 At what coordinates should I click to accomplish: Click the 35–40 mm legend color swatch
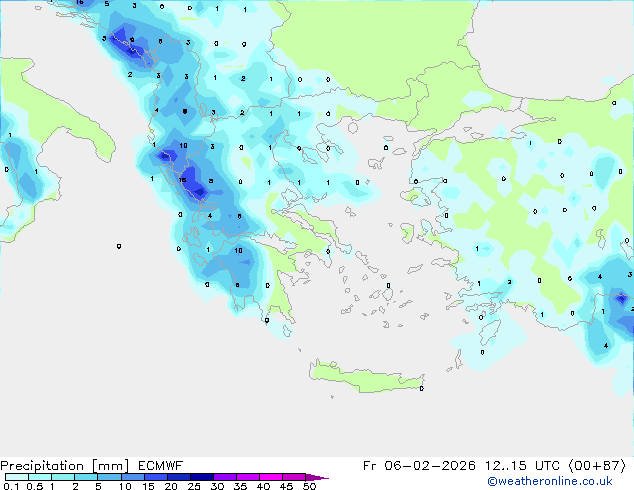point(248,477)
